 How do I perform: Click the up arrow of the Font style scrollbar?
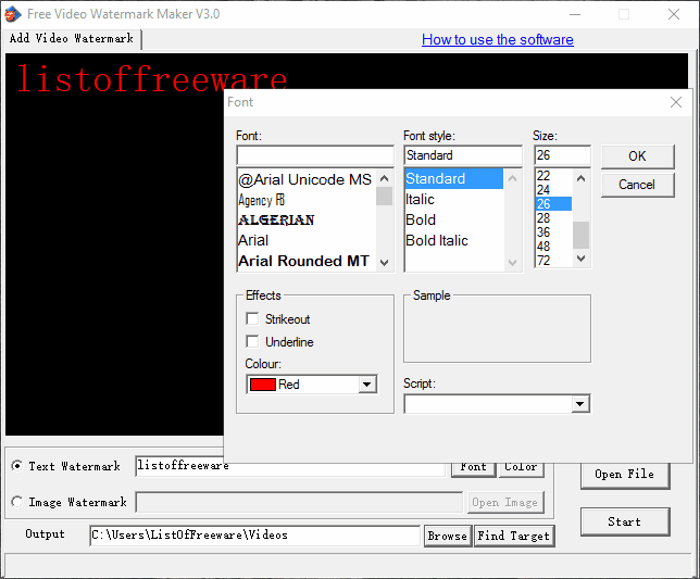(512, 179)
